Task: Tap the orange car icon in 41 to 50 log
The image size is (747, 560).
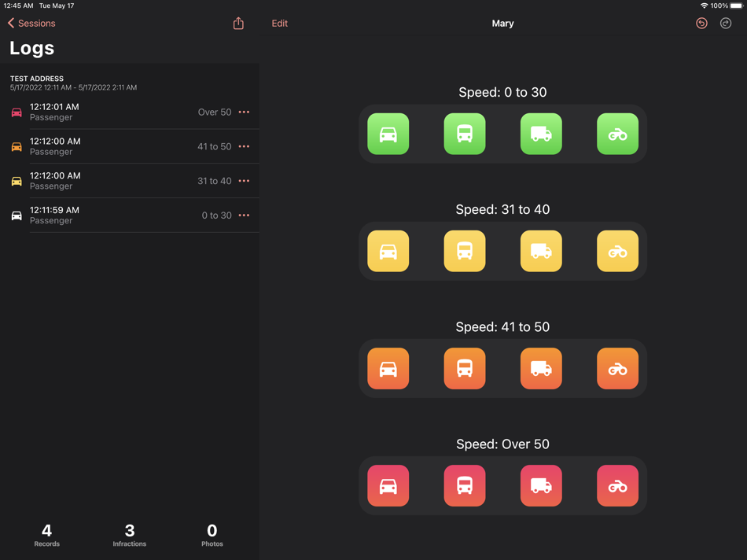Action: tap(17, 147)
